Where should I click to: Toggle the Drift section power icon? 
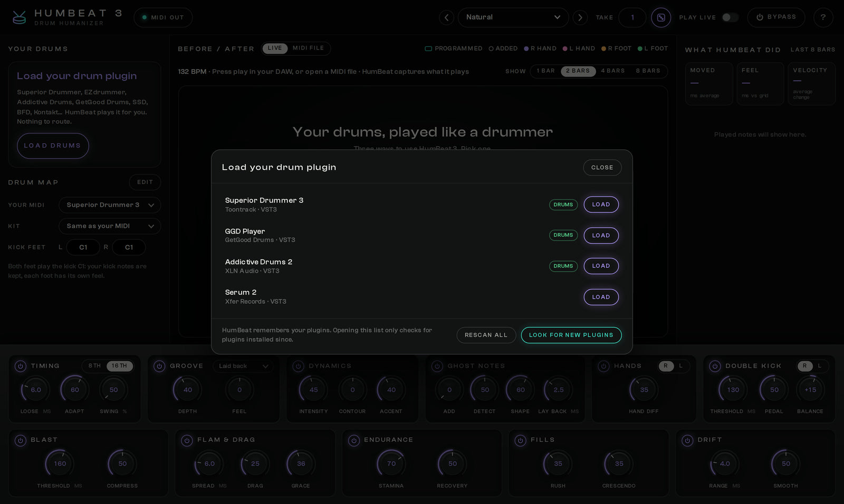687,440
